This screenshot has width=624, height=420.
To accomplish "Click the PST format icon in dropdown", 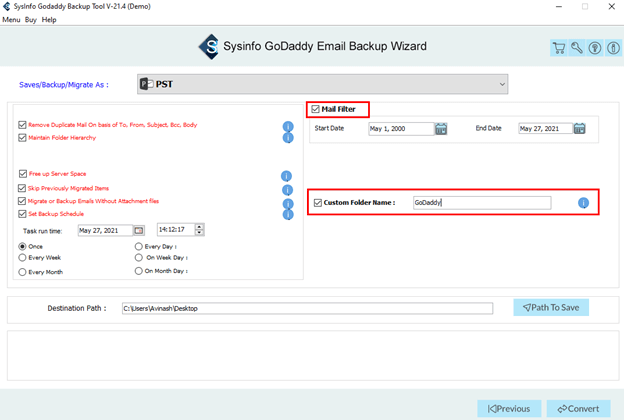I will coord(147,84).
